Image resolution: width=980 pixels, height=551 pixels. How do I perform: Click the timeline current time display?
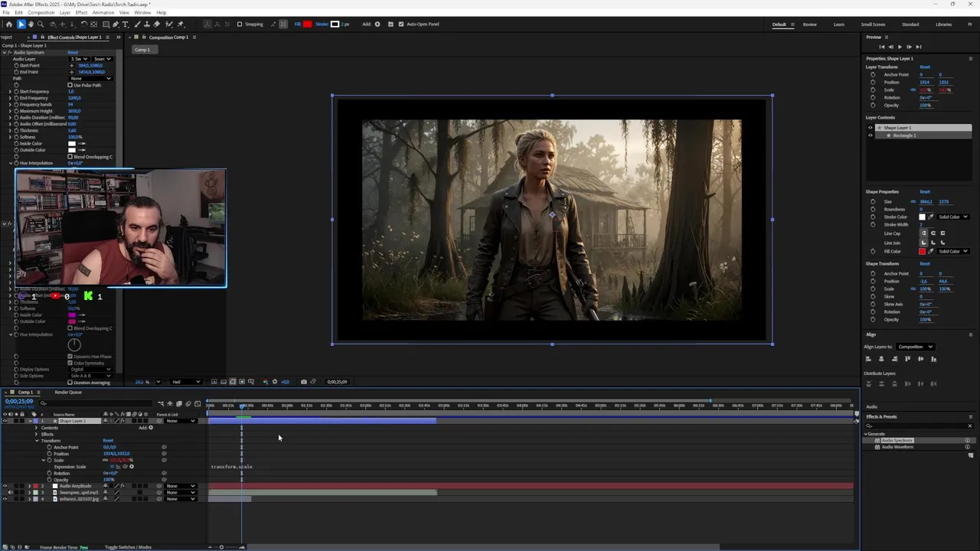19,402
